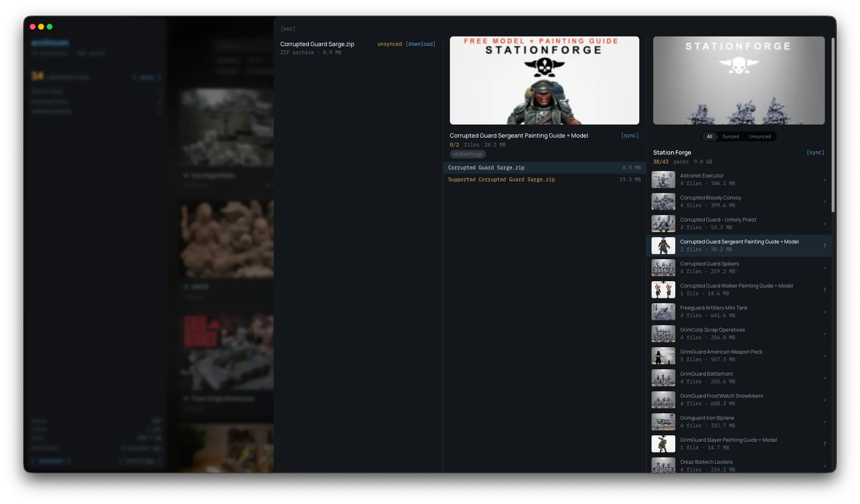
Task: Click the Grimguard Iron Biplane thumbnail
Action: point(663,422)
